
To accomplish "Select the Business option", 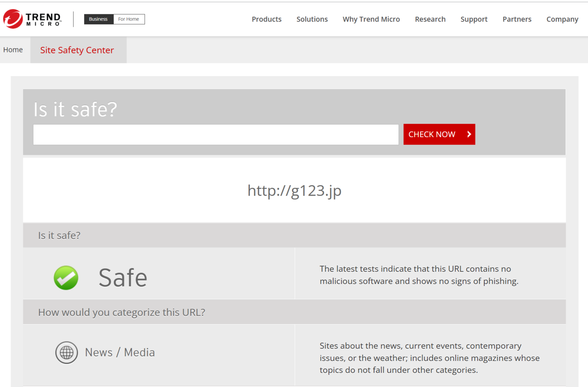I will (98, 19).
